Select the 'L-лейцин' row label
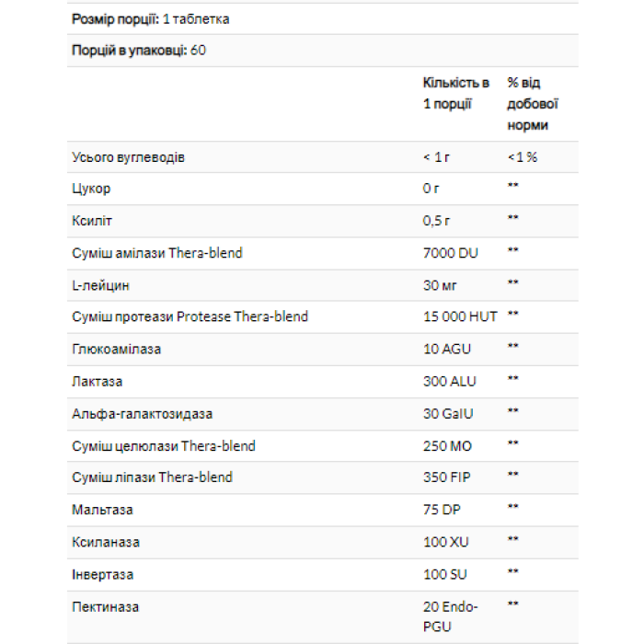 click(x=100, y=285)
